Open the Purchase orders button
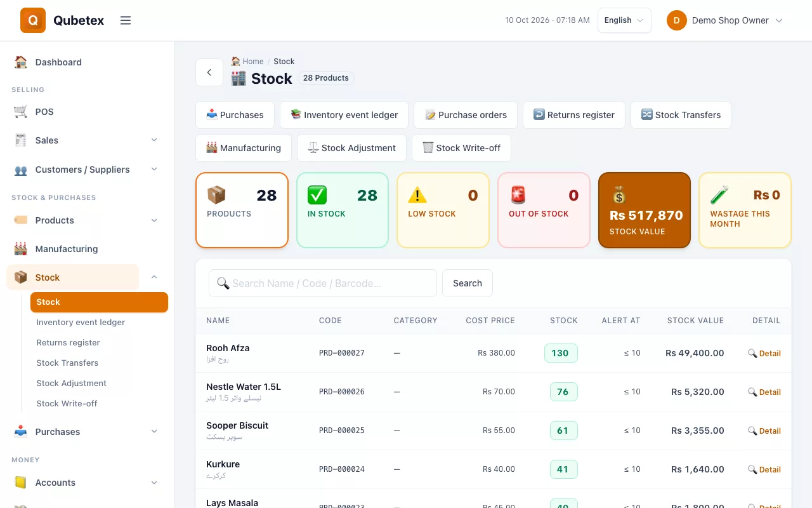The width and height of the screenshot is (812, 508). coord(466,115)
